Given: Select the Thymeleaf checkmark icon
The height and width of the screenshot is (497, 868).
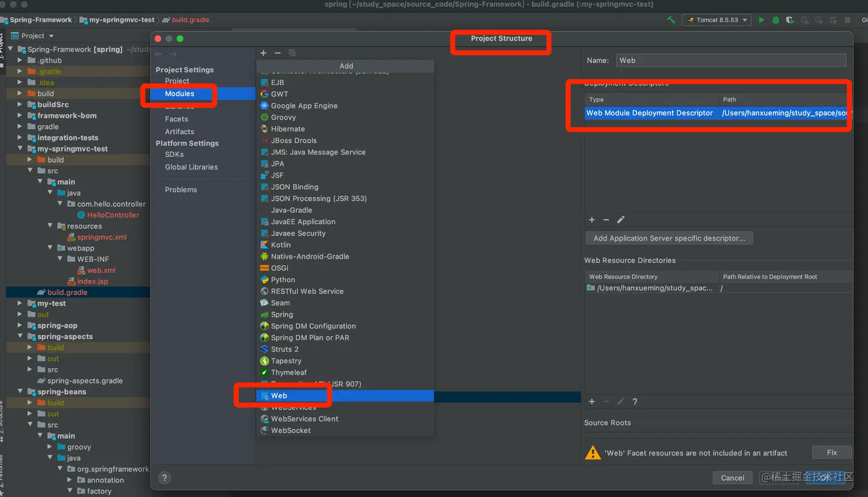Looking at the screenshot, I should pos(265,372).
